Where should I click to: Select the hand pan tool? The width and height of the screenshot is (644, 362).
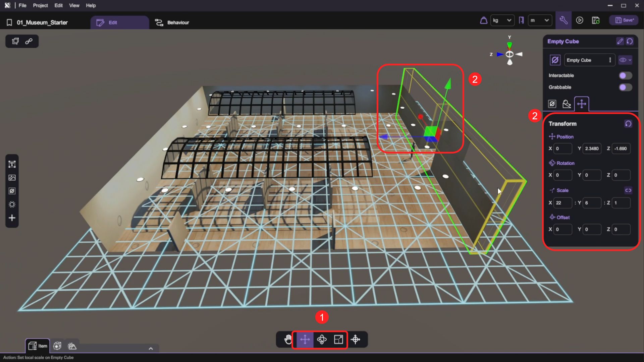[288, 340]
